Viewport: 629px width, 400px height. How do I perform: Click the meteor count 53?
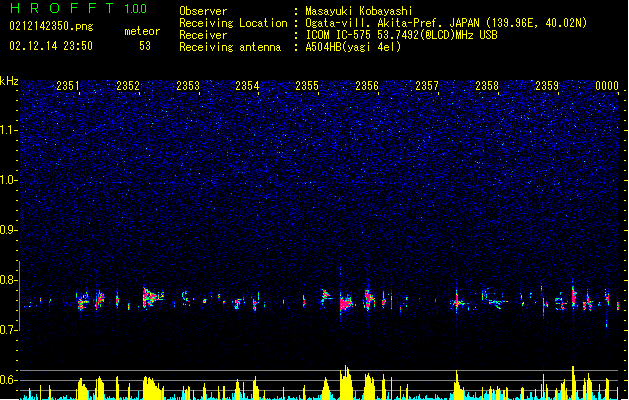[145, 46]
